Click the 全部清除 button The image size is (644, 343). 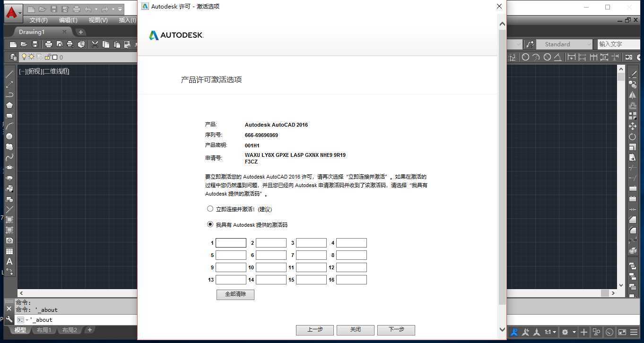tap(235, 294)
